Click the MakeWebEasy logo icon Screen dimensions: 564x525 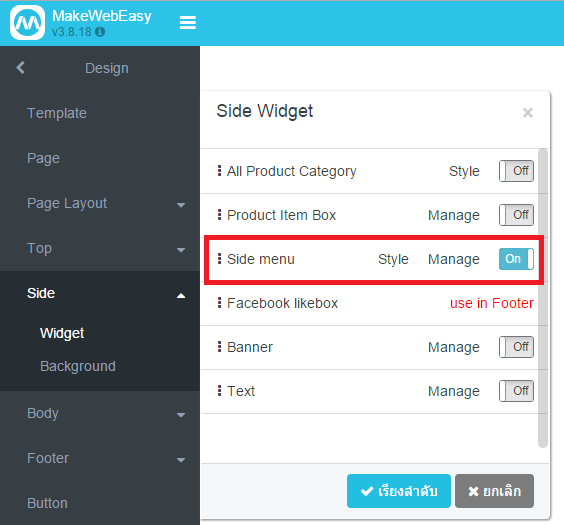(x=27, y=22)
